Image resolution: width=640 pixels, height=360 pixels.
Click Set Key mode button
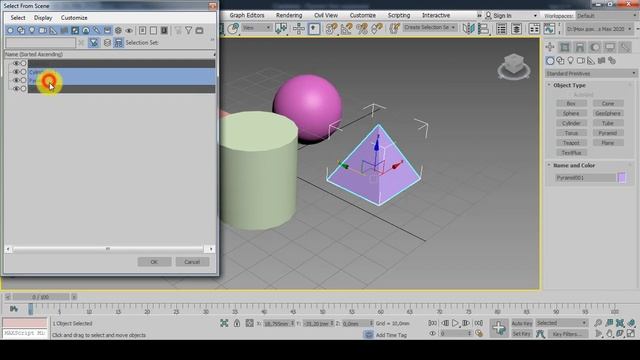click(522, 334)
